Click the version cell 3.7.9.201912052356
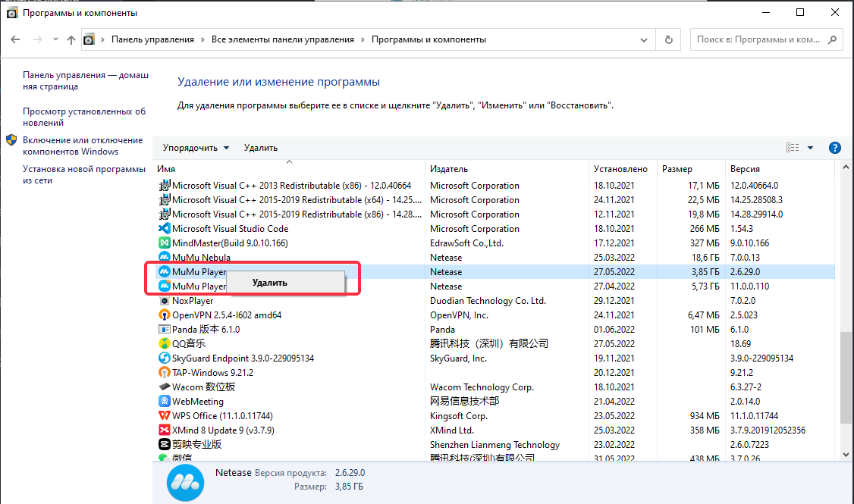 [x=768, y=430]
